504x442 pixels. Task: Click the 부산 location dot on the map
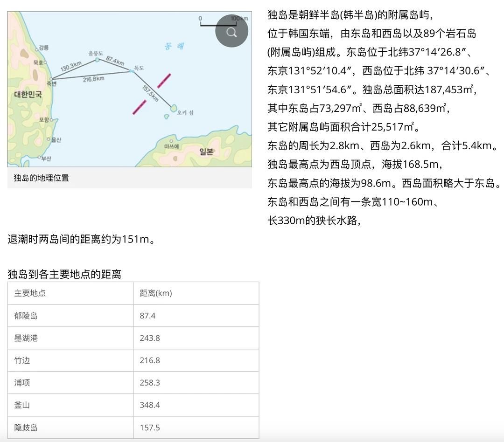click(39, 157)
